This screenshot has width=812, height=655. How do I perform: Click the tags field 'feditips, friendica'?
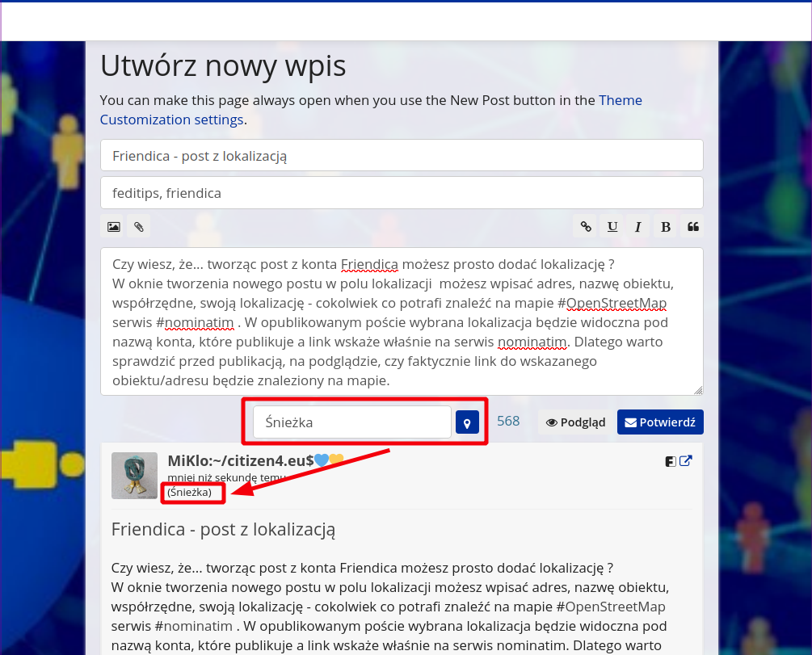[402, 193]
